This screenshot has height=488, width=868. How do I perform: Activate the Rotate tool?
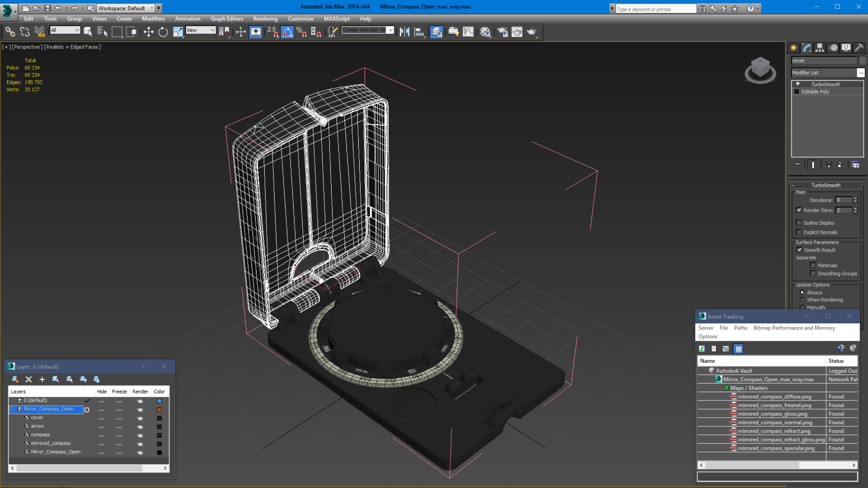(163, 32)
